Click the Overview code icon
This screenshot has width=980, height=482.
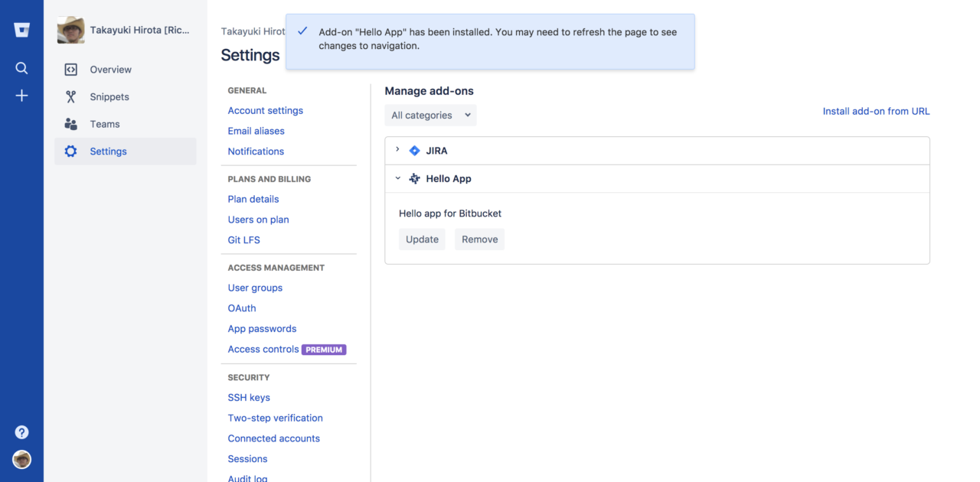71,70
